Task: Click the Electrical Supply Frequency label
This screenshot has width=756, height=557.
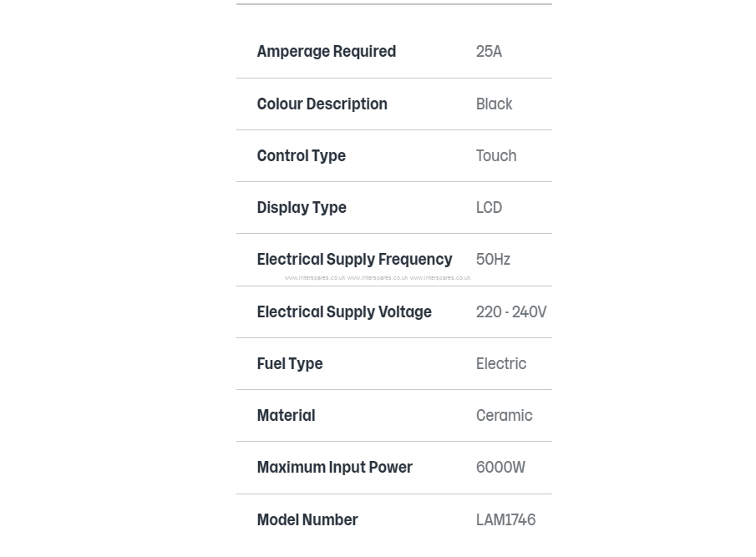Action: (354, 260)
